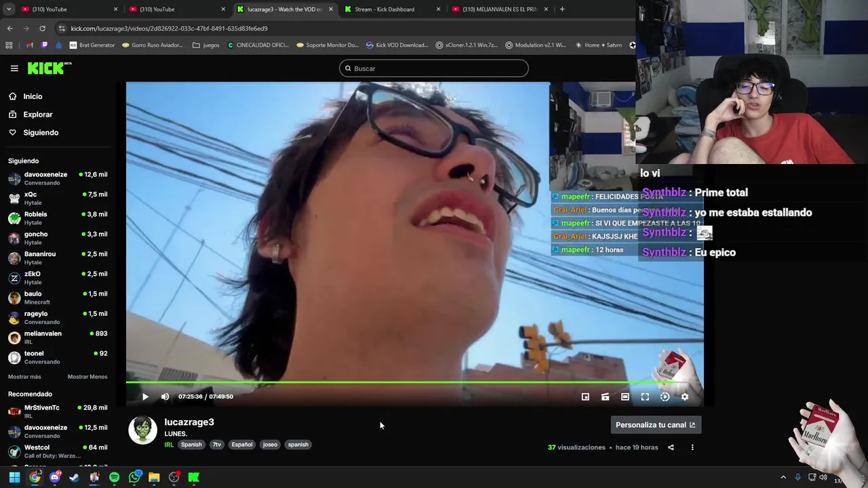
Task: Toggle picture-in-picture in player
Action: pos(585,396)
